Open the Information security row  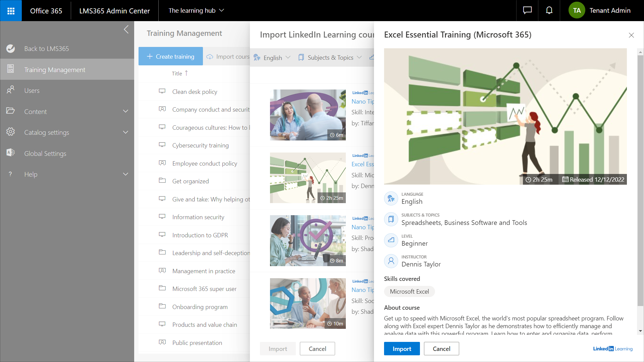(194, 217)
